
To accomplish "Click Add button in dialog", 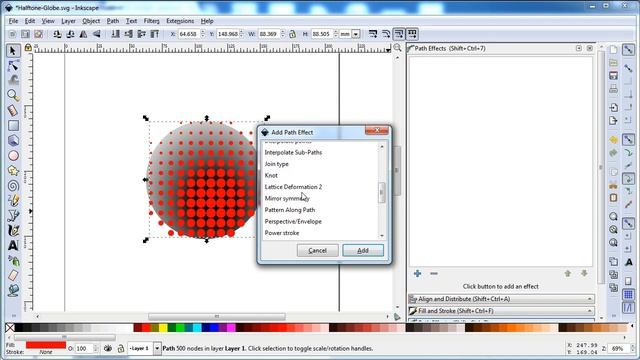I will click(x=363, y=251).
